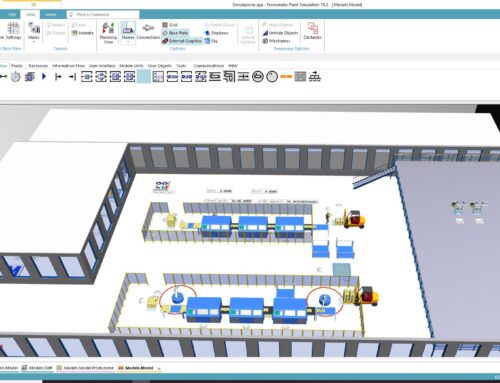The image size is (500, 383).
Task: Click the Point Clouds option
Action: 220,25
